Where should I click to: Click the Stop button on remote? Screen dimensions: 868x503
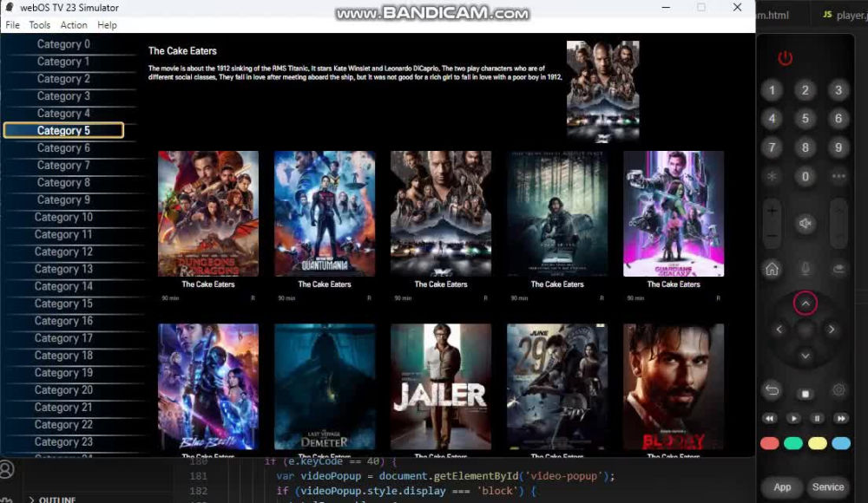pos(805,394)
